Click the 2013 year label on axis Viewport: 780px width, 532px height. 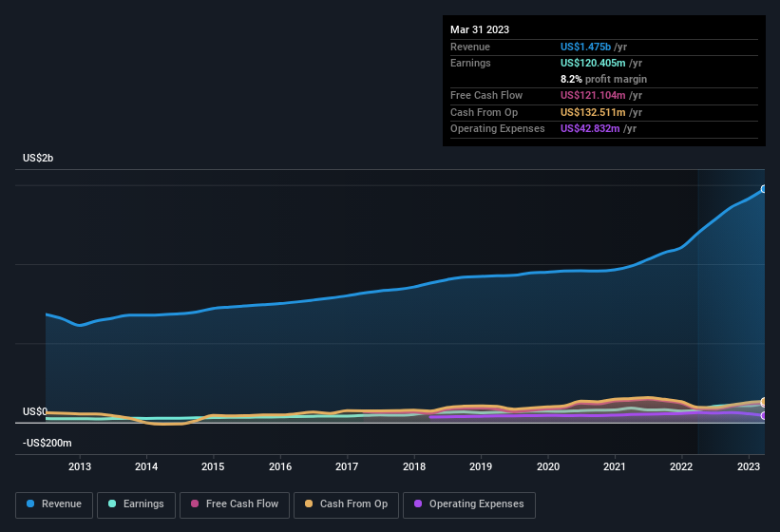pyautogui.click(x=80, y=466)
